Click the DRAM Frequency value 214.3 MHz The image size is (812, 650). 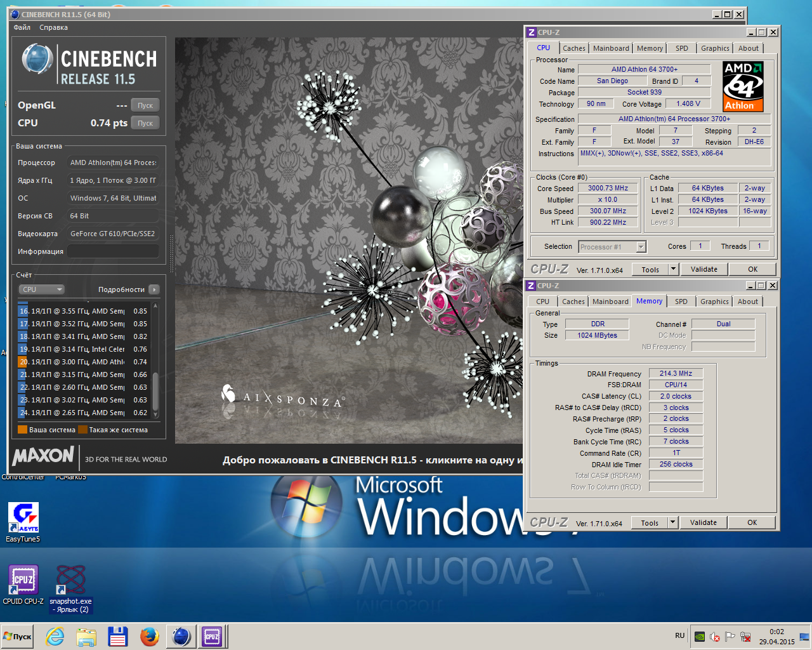pyautogui.click(x=676, y=373)
